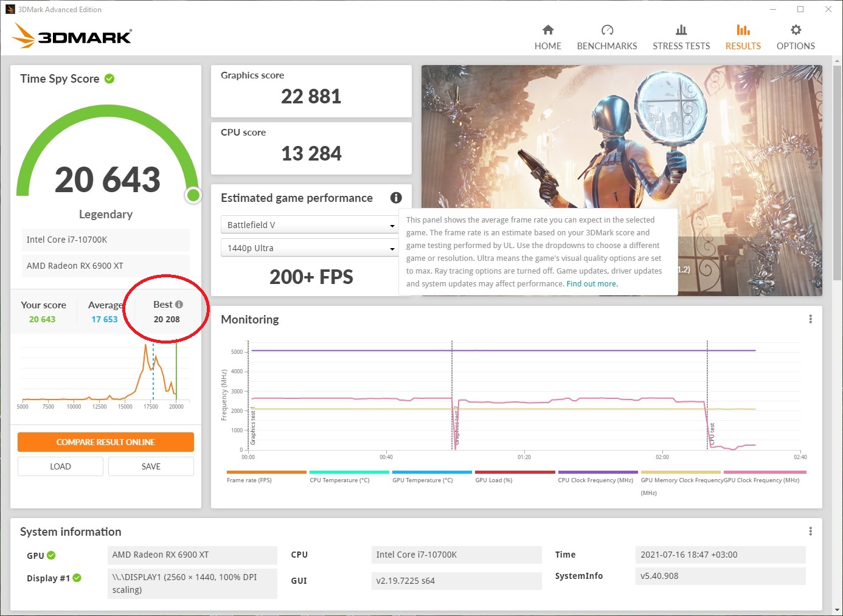The height and width of the screenshot is (616, 843).
Task: Click the Legendary rating label
Action: tap(106, 214)
